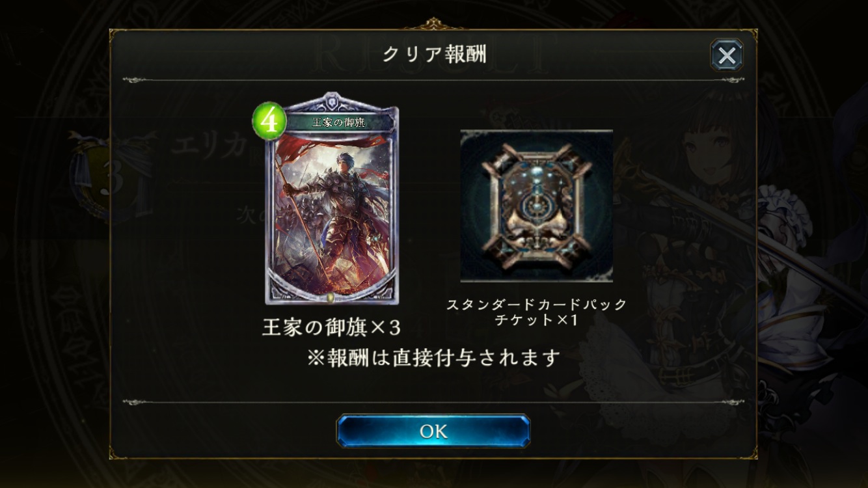Click the クリア報酬 dialog title
Screen dimensions: 868x488
pyautogui.click(x=434, y=55)
